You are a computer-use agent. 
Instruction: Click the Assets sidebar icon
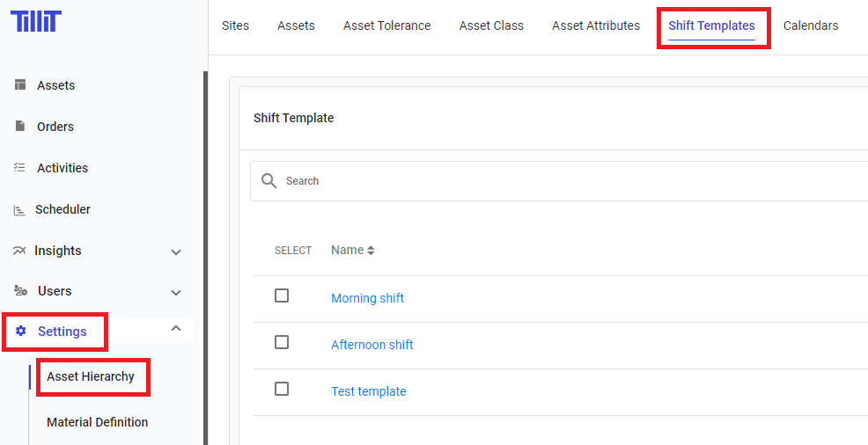click(20, 85)
